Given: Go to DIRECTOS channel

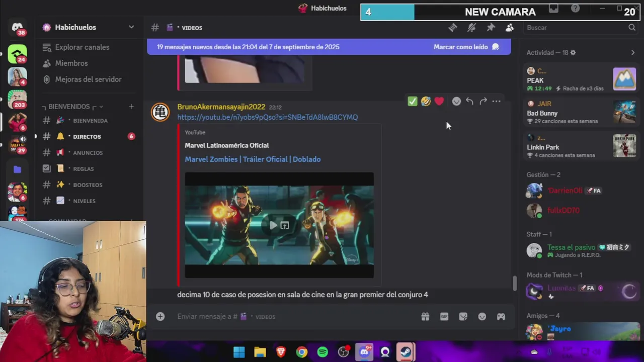Looking at the screenshot, I should coord(89,137).
